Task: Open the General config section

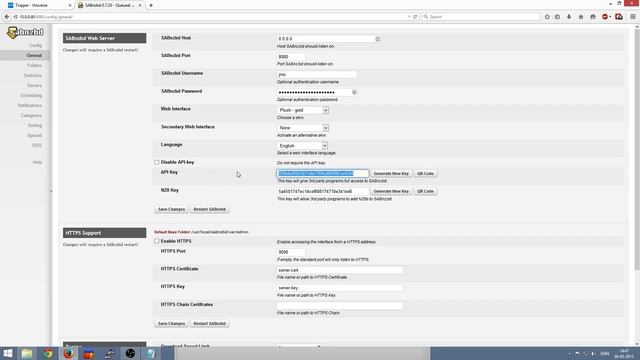Action: tap(34, 56)
